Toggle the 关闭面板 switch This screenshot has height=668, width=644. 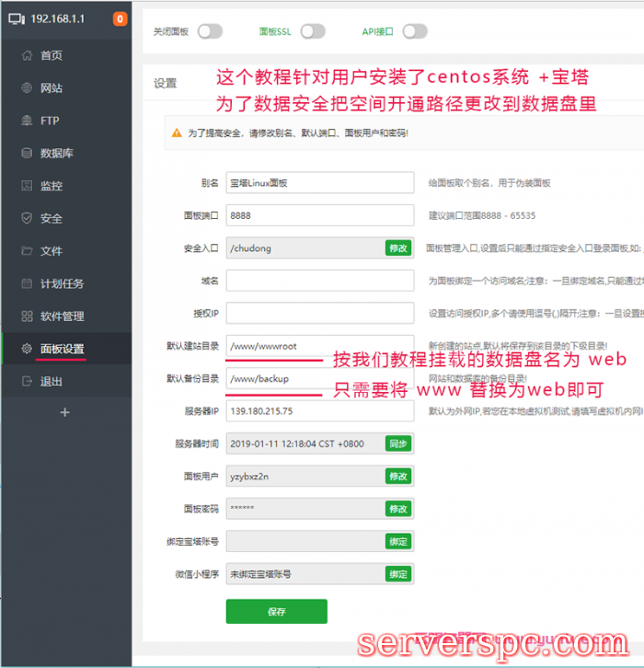tap(209, 31)
